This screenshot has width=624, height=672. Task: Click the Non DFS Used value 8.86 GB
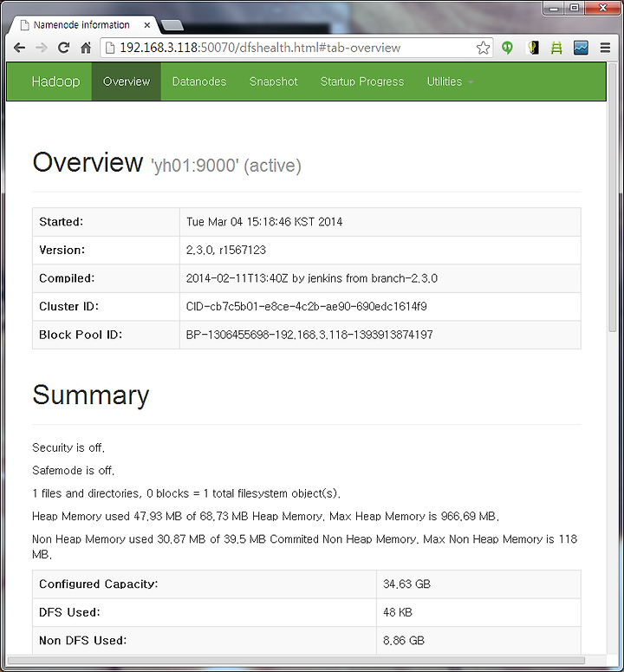pos(404,641)
